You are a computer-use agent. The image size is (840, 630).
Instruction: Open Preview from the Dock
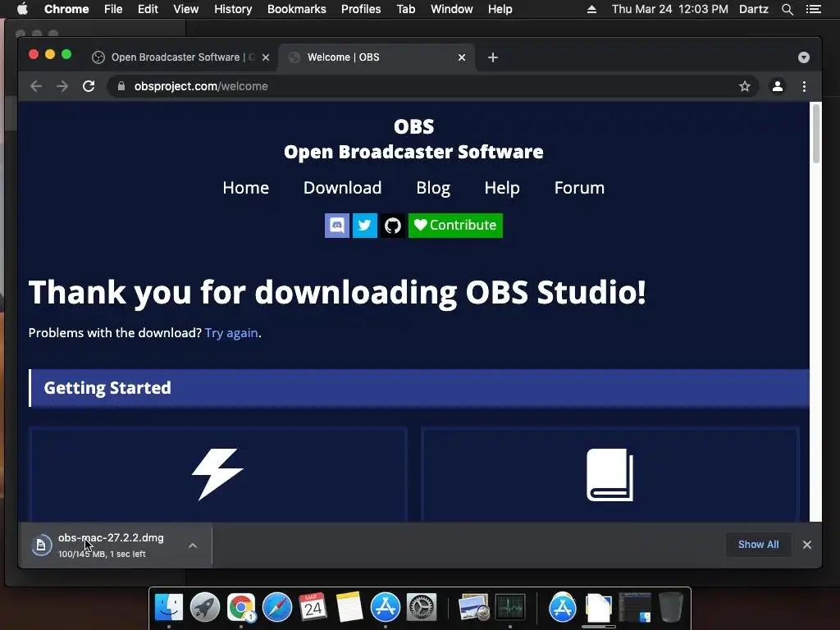click(473, 608)
